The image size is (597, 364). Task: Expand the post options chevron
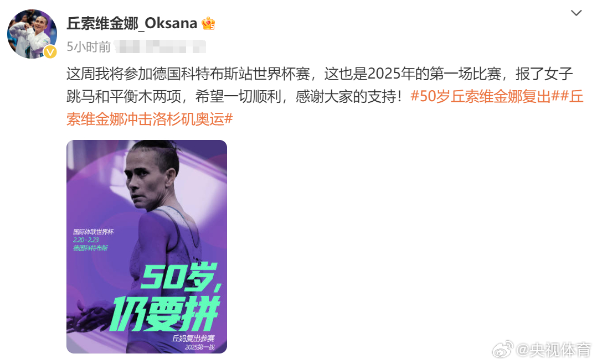576,13
